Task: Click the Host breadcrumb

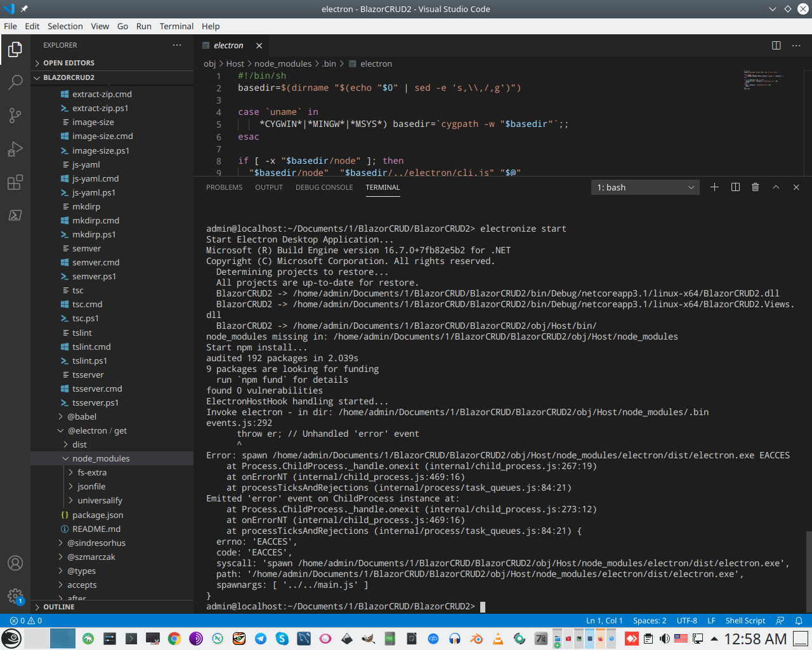Action: point(235,63)
